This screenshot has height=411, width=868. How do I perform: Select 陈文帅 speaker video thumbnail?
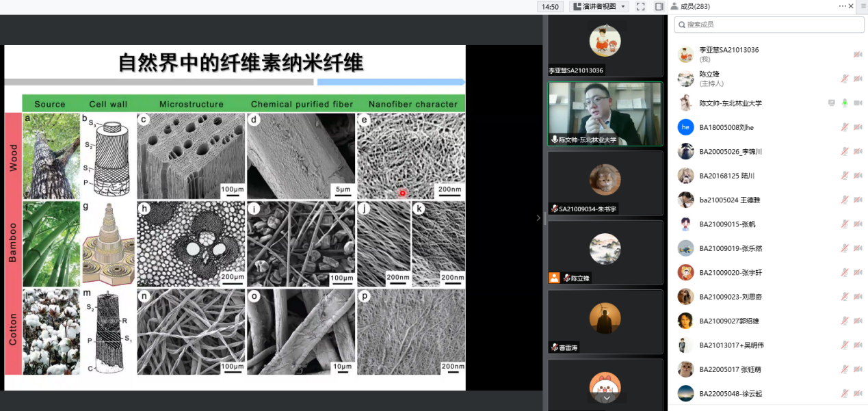point(605,114)
